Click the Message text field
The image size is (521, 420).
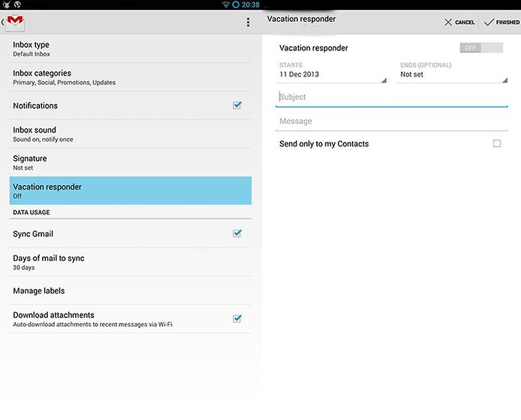tap(392, 122)
